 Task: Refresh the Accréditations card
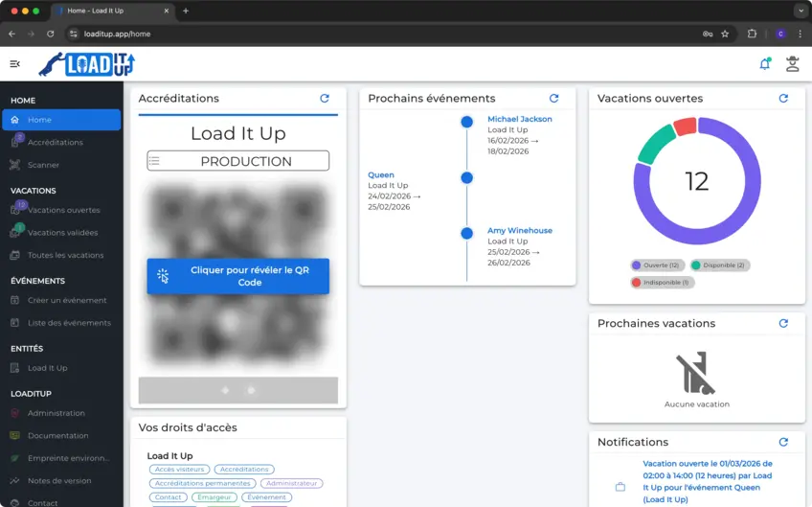tap(325, 99)
